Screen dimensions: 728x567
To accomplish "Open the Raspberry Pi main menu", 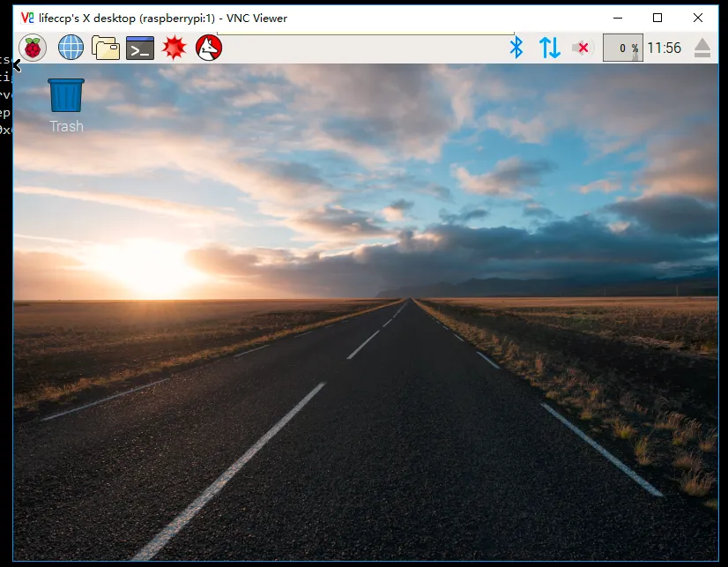I will point(33,48).
